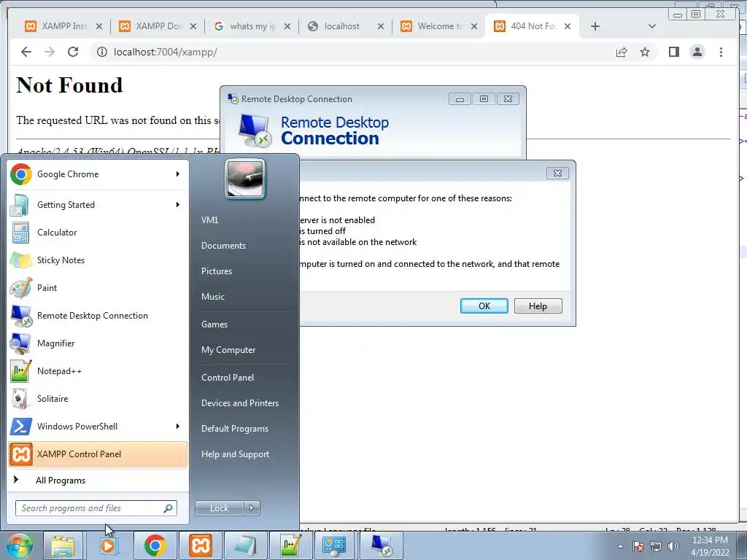
Task: Click OK in the Remote Desktop error dialog
Action: coord(484,306)
